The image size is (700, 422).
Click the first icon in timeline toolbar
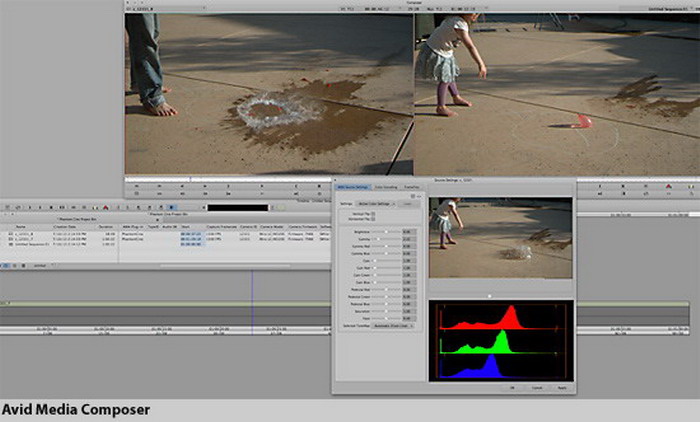(x=7, y=206)
